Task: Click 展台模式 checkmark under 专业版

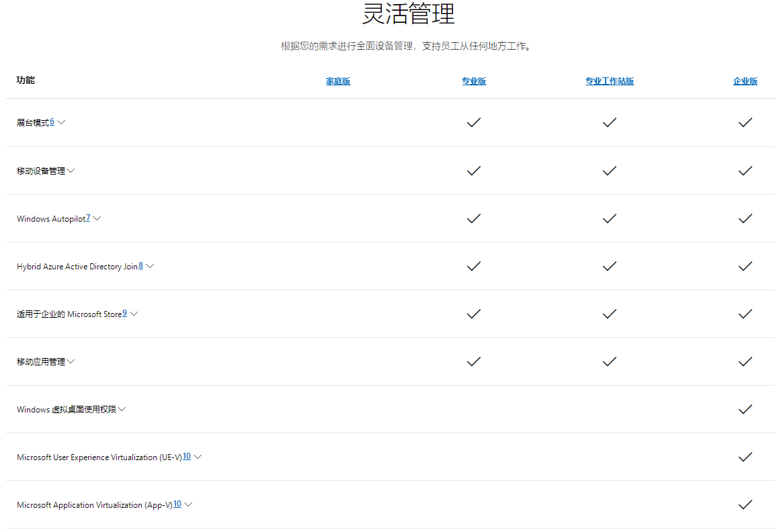Action: [474, 122]
